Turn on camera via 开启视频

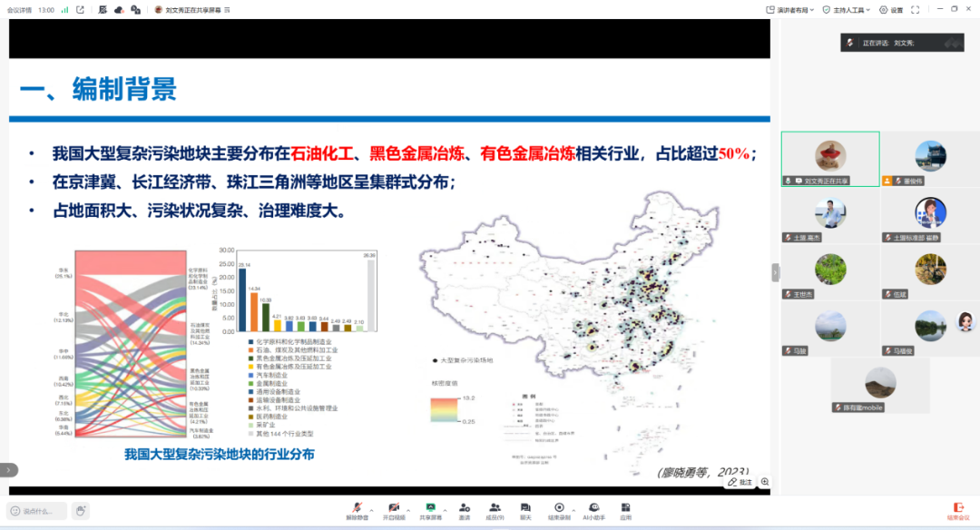393,506
